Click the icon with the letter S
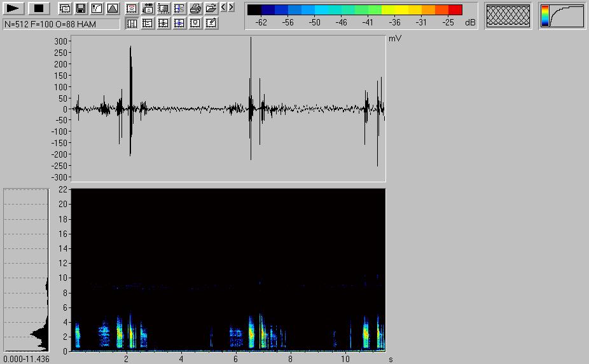The image size is (589, 364). tap(179, 9)
